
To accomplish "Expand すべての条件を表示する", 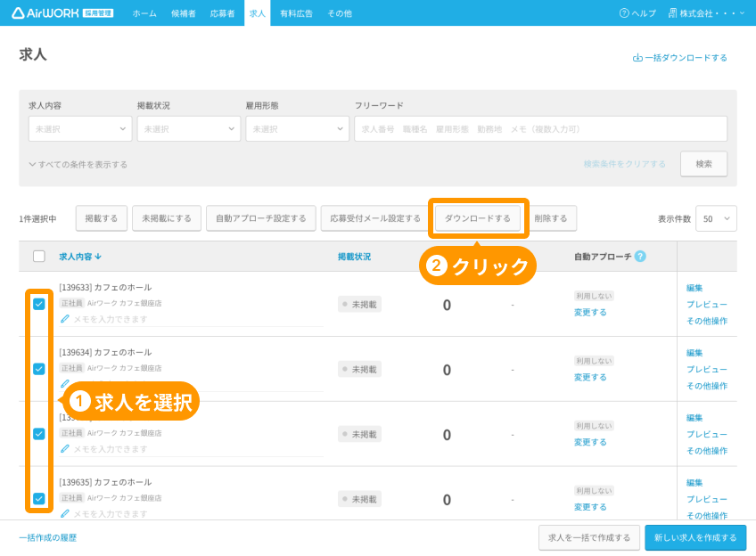I will point(78,164).
